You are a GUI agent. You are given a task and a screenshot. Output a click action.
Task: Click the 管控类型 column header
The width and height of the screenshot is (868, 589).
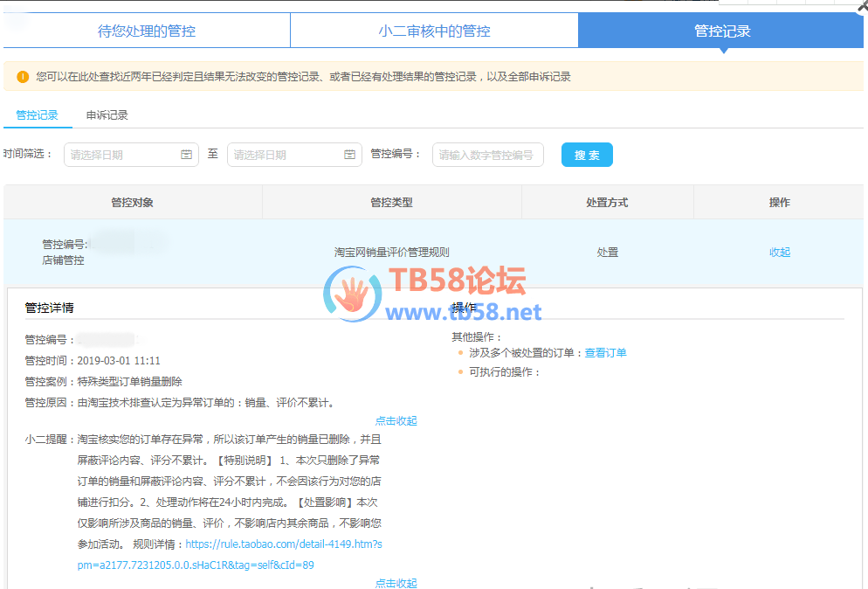tap(392, 202)
